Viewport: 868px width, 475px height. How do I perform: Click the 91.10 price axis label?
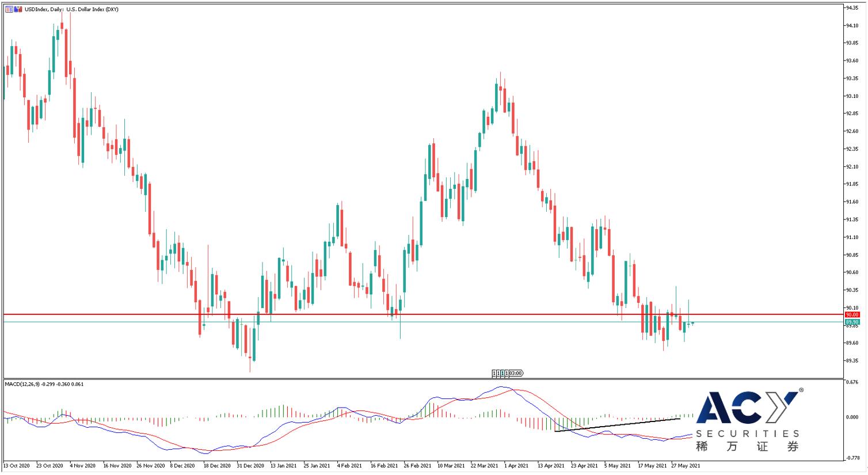(852, 237)
